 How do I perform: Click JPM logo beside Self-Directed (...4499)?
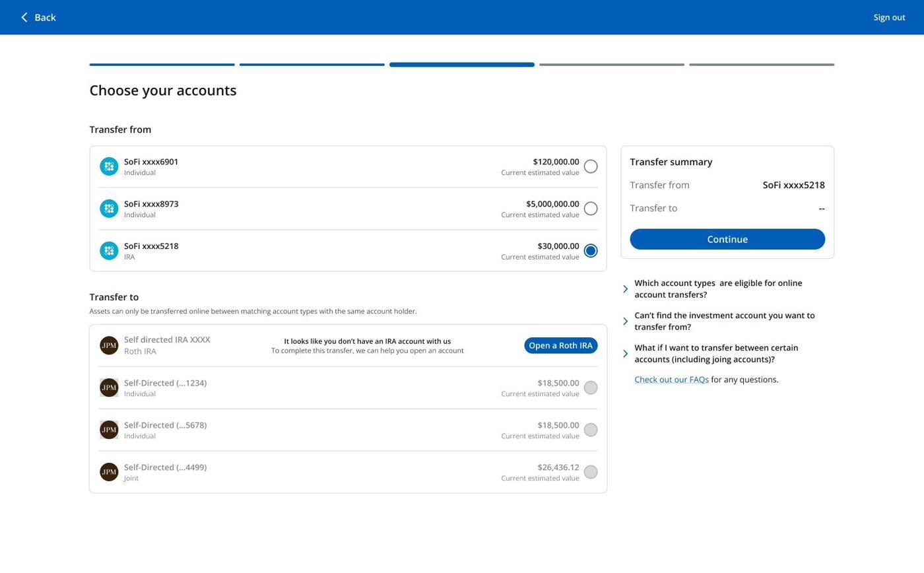pyautogui.click(x=109, y=472)
